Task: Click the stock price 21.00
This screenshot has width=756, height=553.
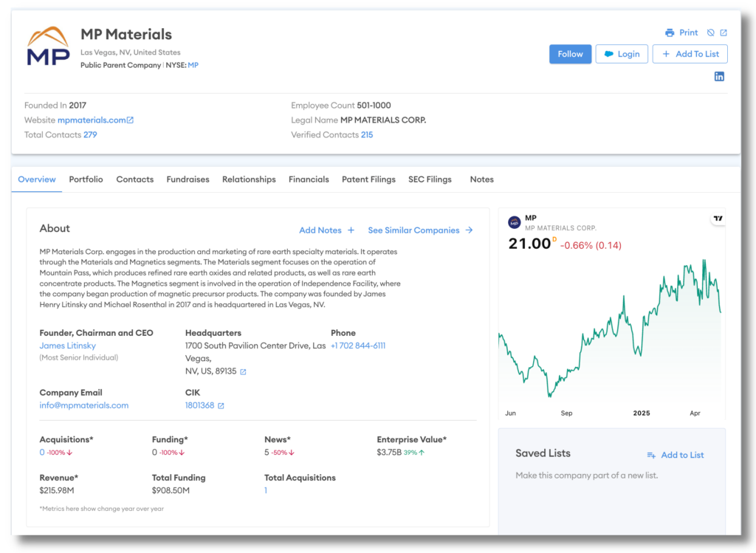Action: point(529,244)
